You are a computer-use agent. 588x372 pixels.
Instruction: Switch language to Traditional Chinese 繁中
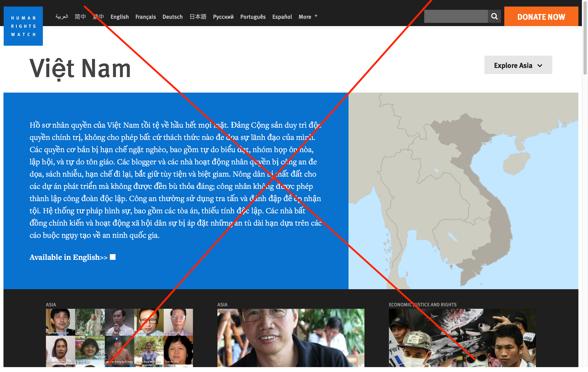(98, 17)
